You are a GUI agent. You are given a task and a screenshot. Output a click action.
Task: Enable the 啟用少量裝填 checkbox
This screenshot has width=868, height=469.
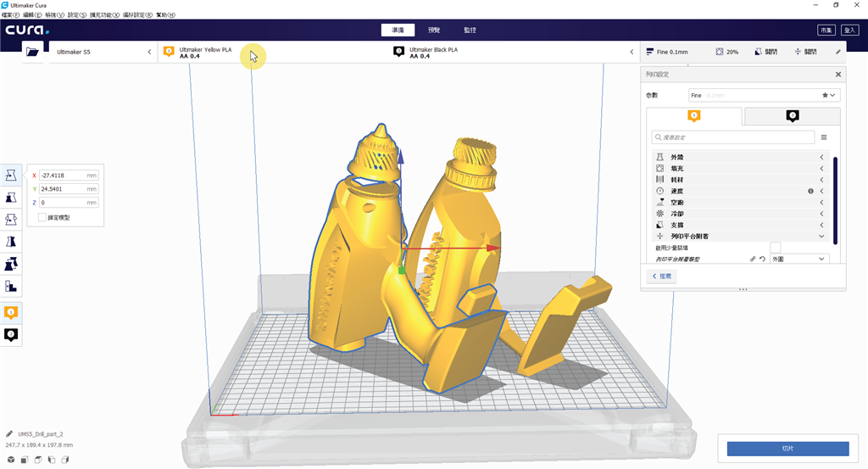click(x=775, y=247)
